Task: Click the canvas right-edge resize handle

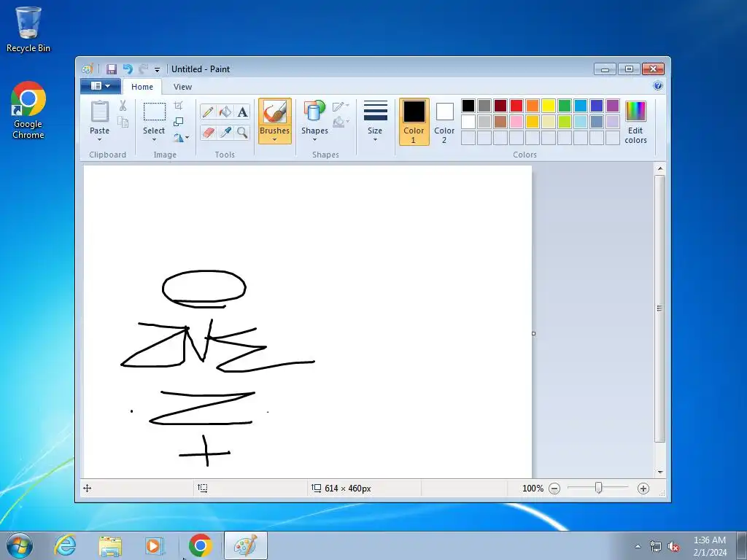Action: coord(533,333)
